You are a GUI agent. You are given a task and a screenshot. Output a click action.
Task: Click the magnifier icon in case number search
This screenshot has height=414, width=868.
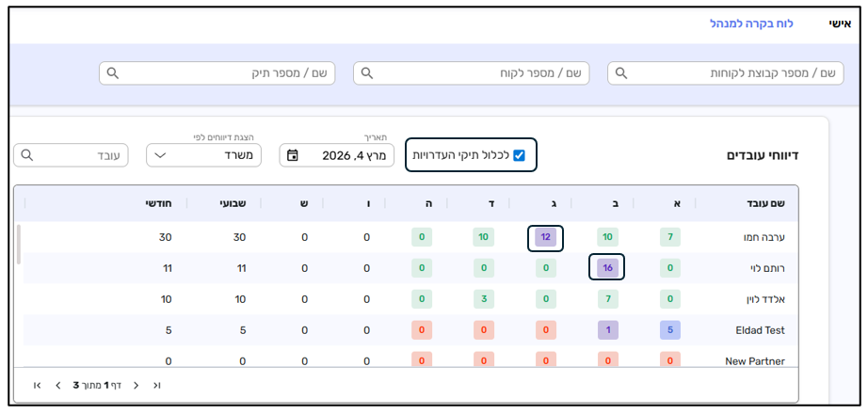[113, 73]
